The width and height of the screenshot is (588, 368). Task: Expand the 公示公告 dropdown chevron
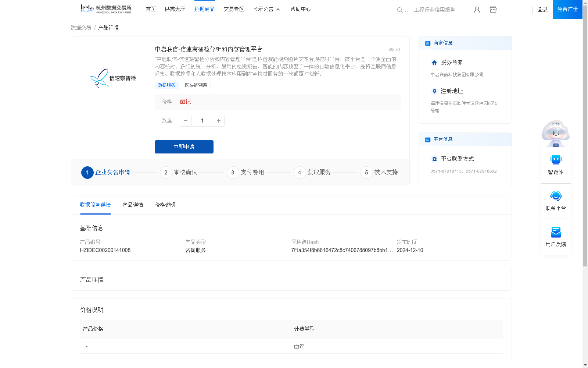click(x=278, y=10)
